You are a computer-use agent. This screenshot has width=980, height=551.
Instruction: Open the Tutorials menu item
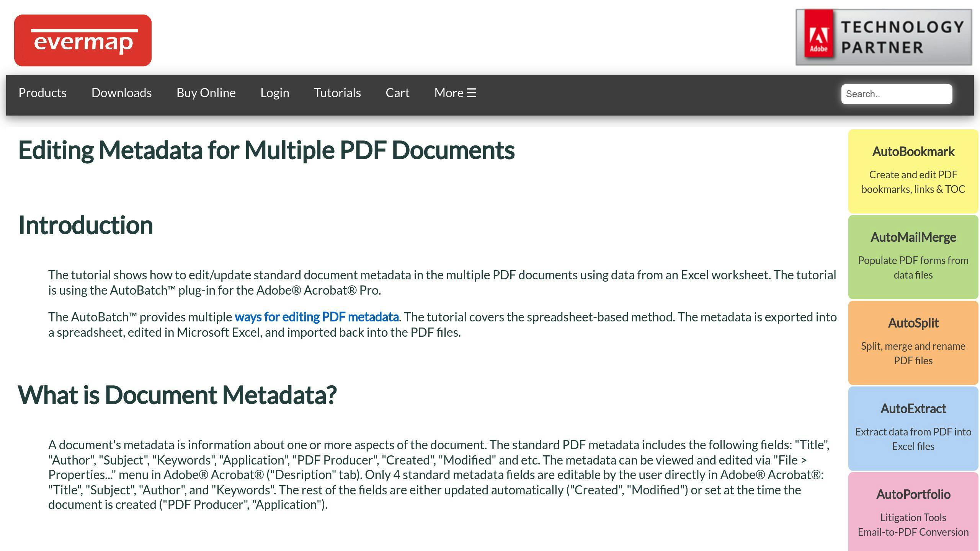click(337, 92)
